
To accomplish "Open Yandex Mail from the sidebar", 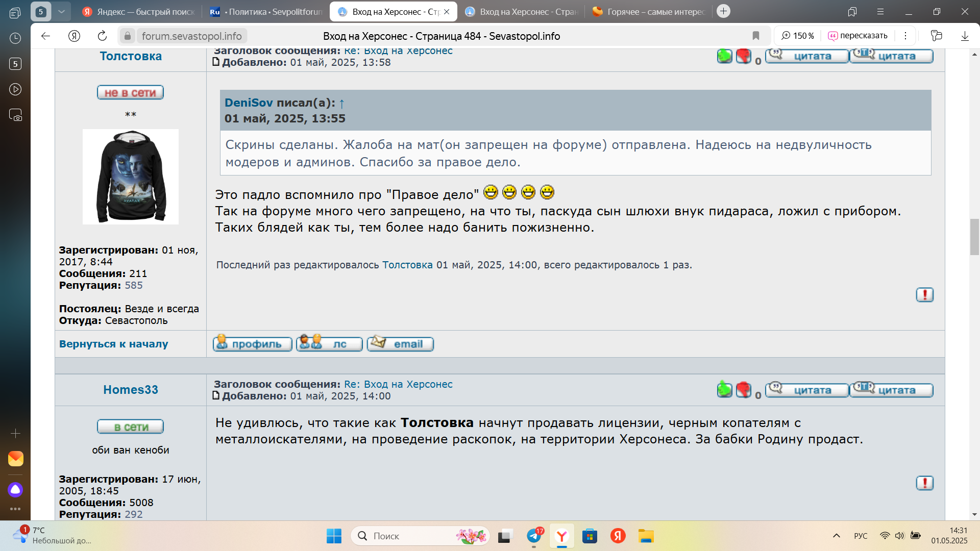I will coord(15,459).
